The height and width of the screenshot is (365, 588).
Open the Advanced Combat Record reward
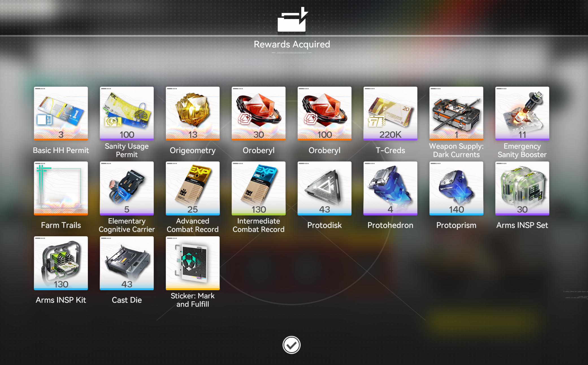192,188
